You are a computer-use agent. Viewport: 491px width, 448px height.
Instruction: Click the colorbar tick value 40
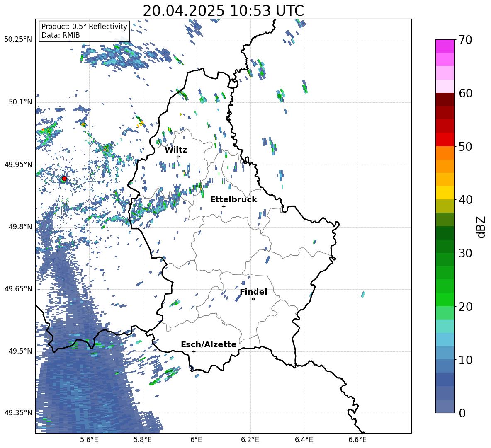465,200
